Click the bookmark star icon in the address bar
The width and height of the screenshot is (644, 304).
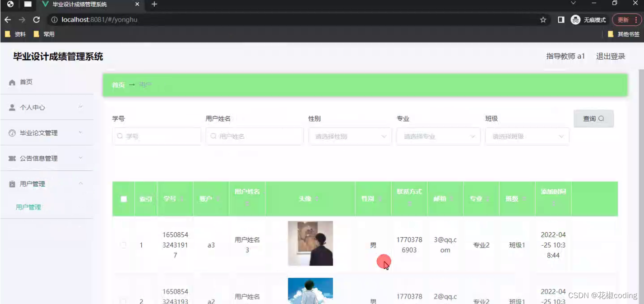(543, 19)
